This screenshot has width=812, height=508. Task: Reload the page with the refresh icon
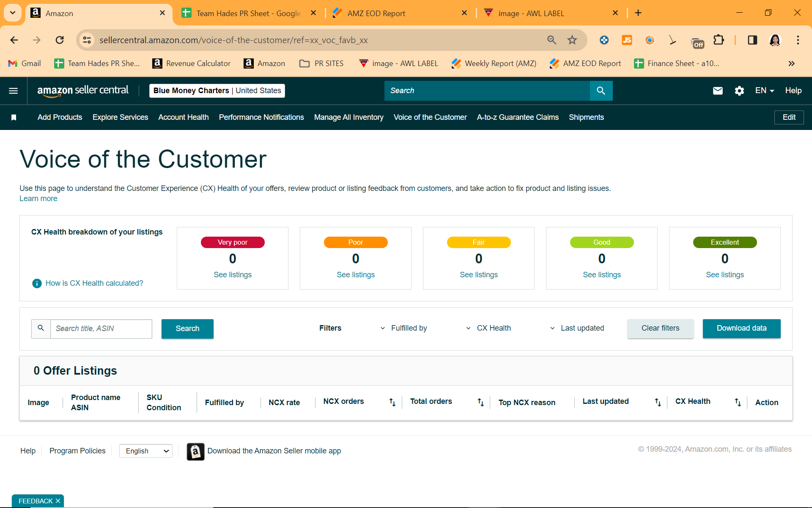pos(60,40)
